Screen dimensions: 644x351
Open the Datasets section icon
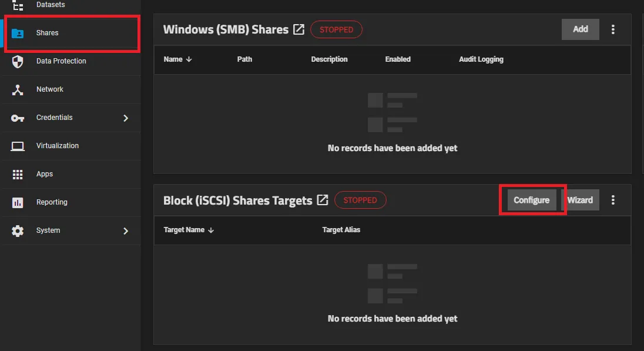pos(18,5)
